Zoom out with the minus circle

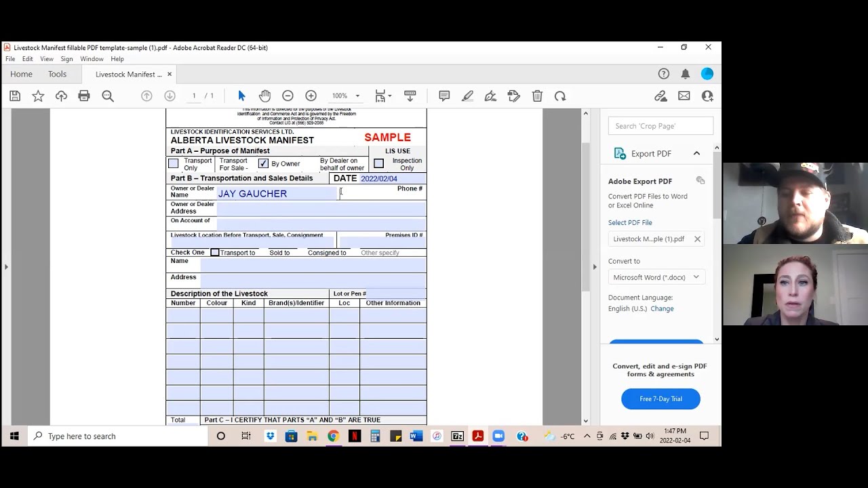click(288, 96)
